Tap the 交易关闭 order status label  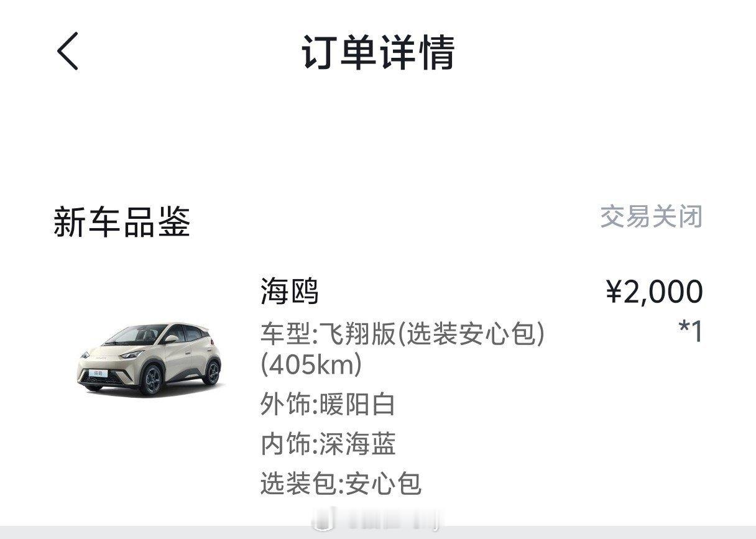click(x=651, y=217)
